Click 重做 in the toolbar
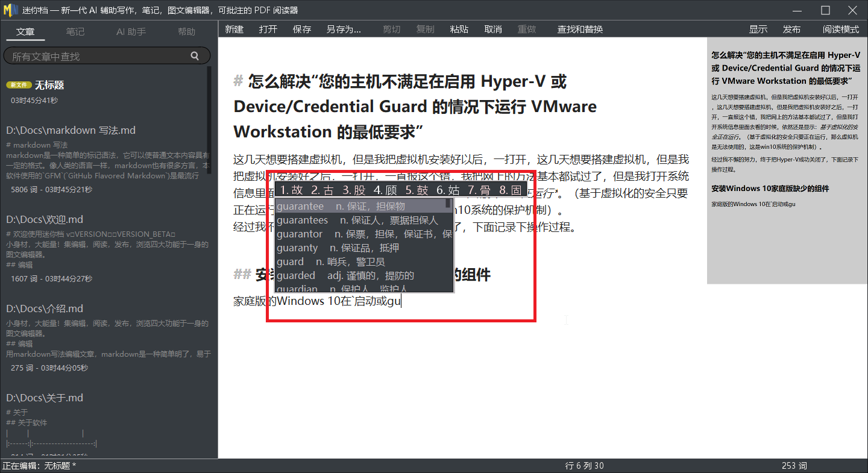Viewport: 868px width, 473px height. pyautogui.click(x=527, y=29)
